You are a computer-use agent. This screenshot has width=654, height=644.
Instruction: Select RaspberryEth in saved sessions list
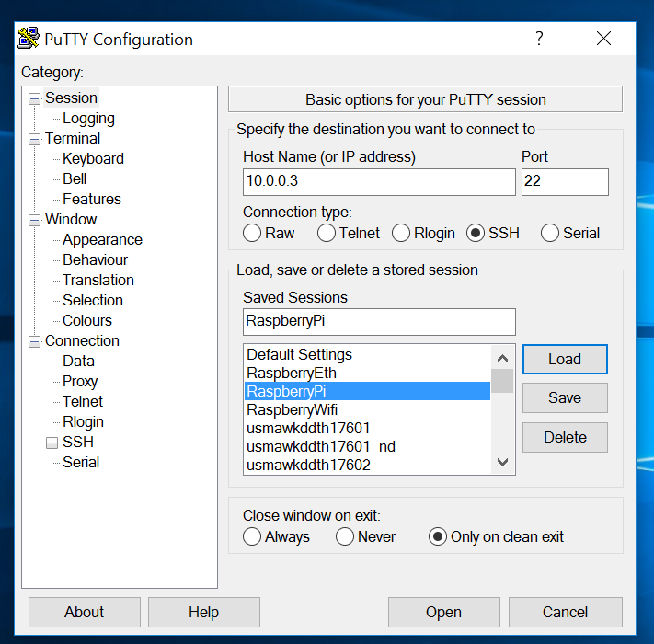(367, 373)
